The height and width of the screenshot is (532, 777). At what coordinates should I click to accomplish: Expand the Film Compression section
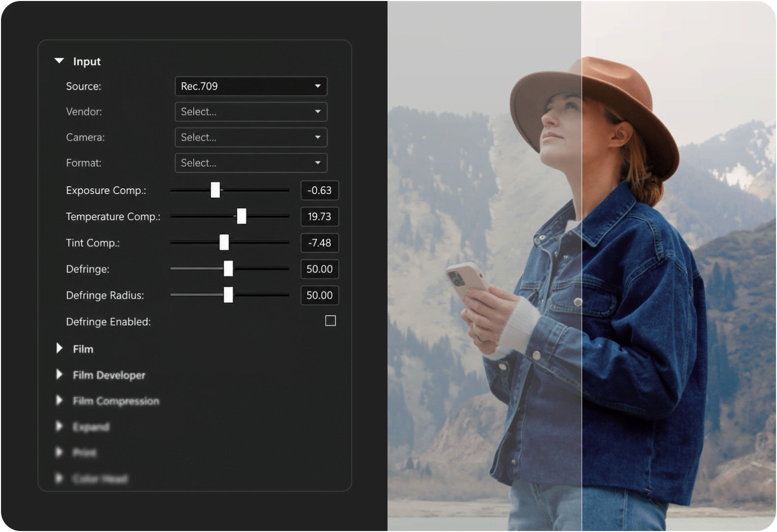click(x=60, y=400)
